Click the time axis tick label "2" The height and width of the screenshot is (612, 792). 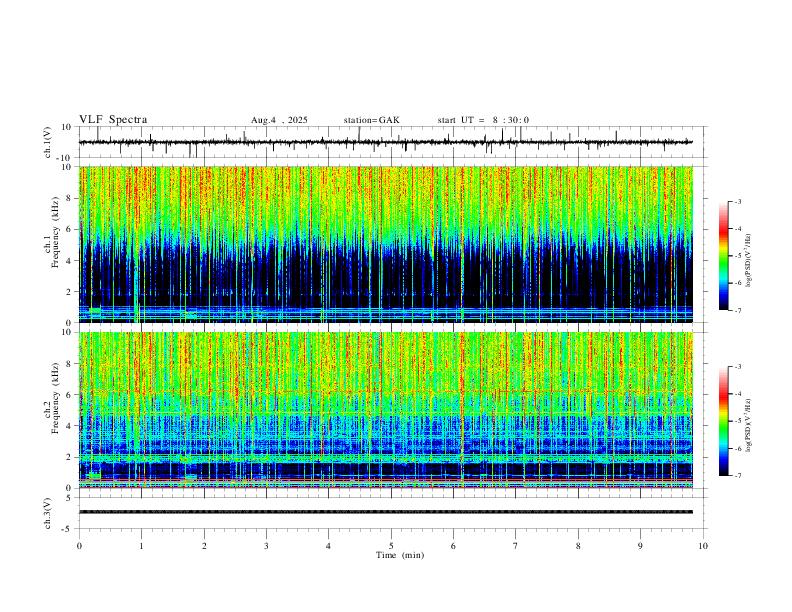click(204, 546)
